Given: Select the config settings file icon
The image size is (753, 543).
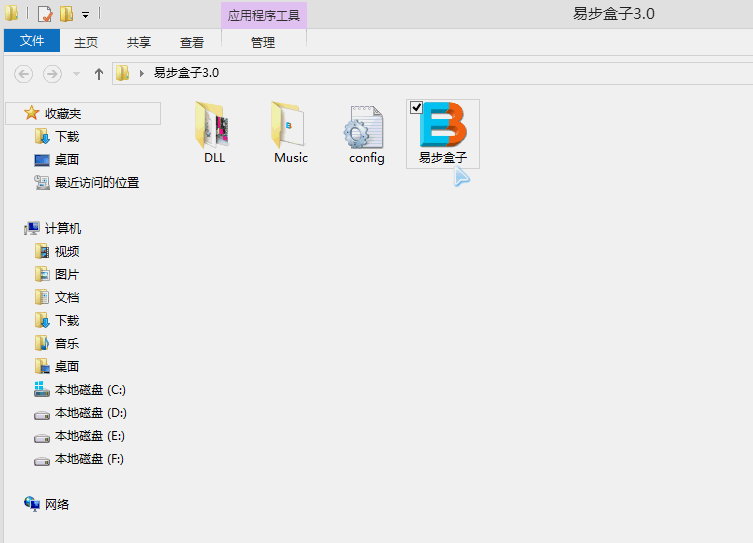Looking at the screenshot, I should (x=364, y=127).
